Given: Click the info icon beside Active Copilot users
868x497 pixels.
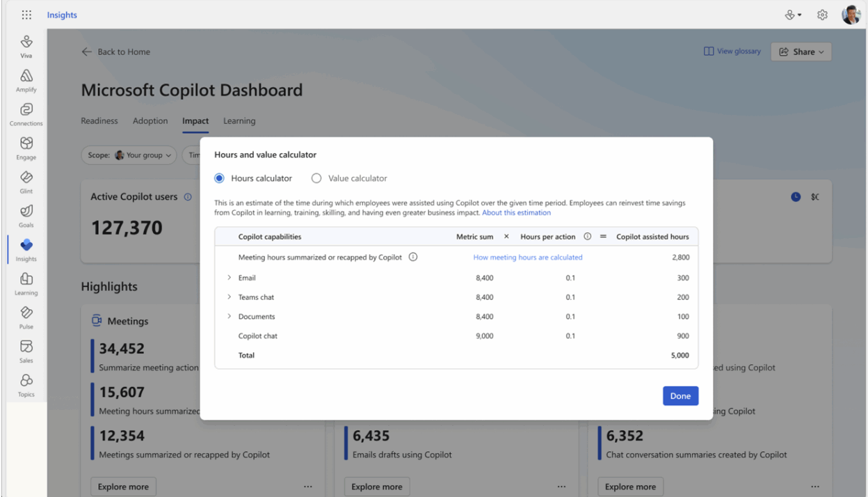Looking at the screenshot, I should click(x=188, y=197).
